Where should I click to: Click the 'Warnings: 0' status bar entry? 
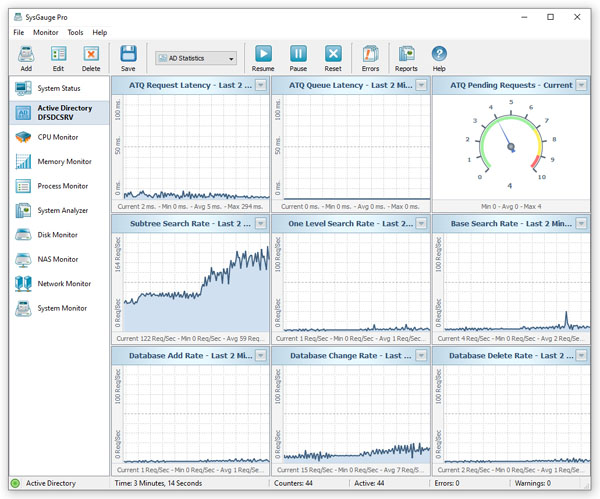tap(533, 483)
